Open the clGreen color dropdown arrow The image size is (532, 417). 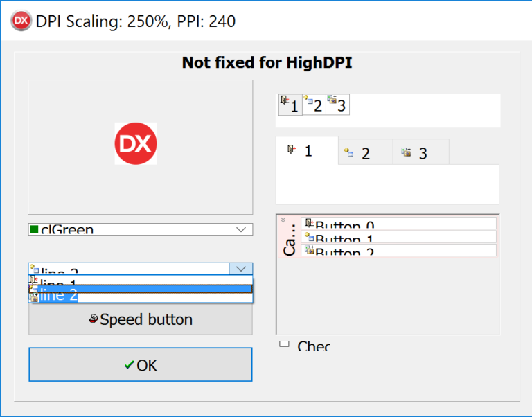pos(241,230)
